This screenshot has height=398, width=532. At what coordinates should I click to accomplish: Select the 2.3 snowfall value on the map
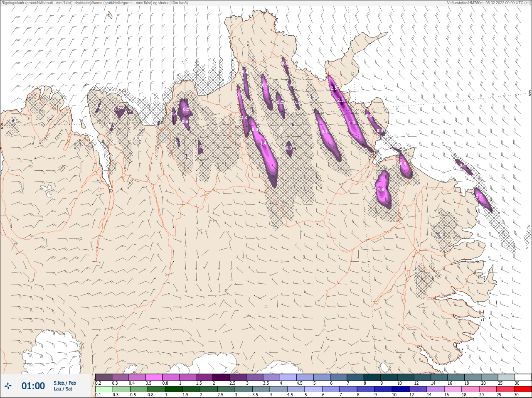(x=341, y=101)
